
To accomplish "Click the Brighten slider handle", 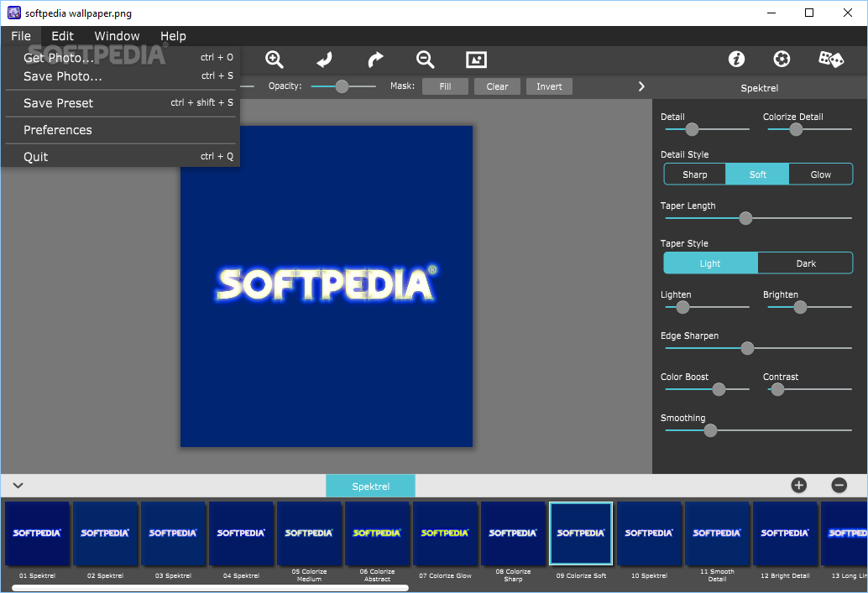I will (800, 307).
